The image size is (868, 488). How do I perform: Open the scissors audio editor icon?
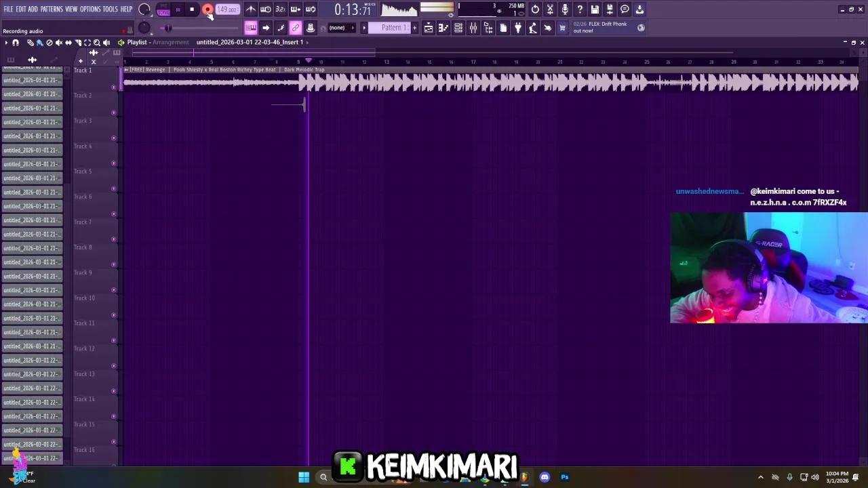550,9
